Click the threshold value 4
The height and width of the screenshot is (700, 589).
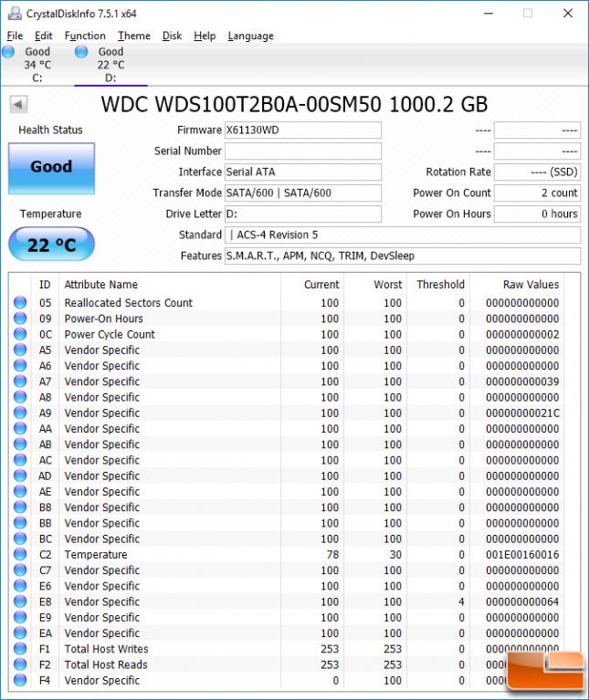click(461, 601)
